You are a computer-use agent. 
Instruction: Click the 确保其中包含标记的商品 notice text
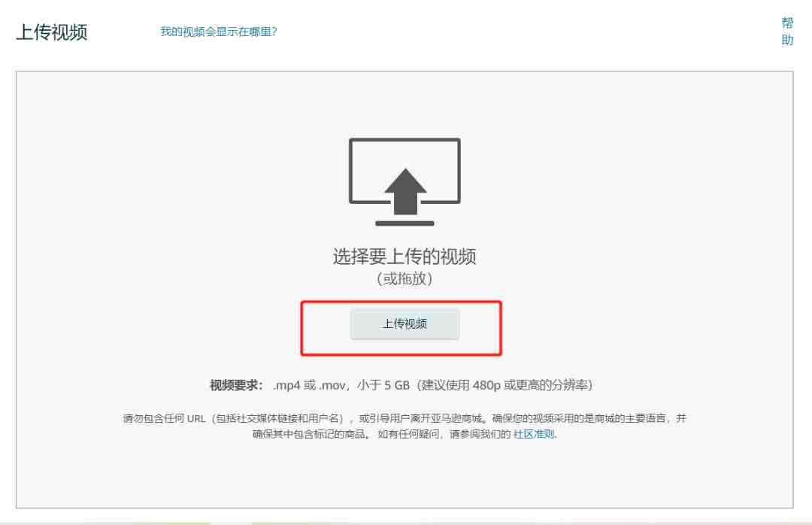[311, 434]
